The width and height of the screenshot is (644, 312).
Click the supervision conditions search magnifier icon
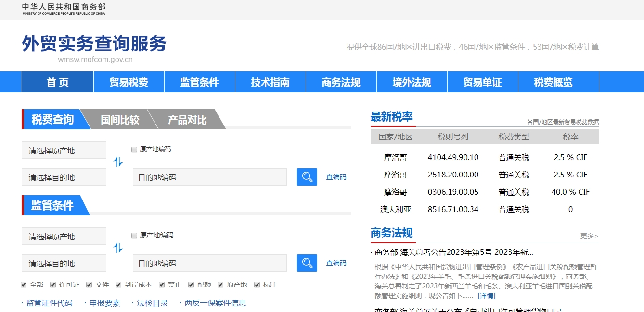(x=307, y=263)
